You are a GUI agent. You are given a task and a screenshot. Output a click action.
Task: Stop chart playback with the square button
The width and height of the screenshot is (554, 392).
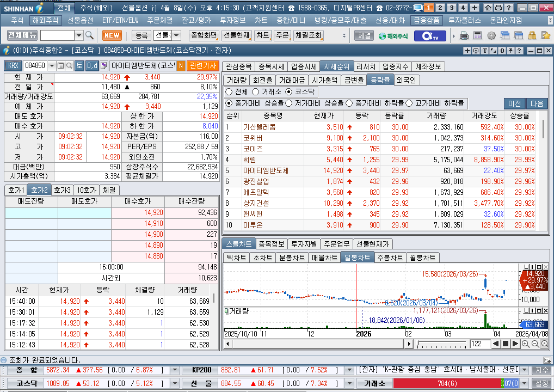pos(506,344)
